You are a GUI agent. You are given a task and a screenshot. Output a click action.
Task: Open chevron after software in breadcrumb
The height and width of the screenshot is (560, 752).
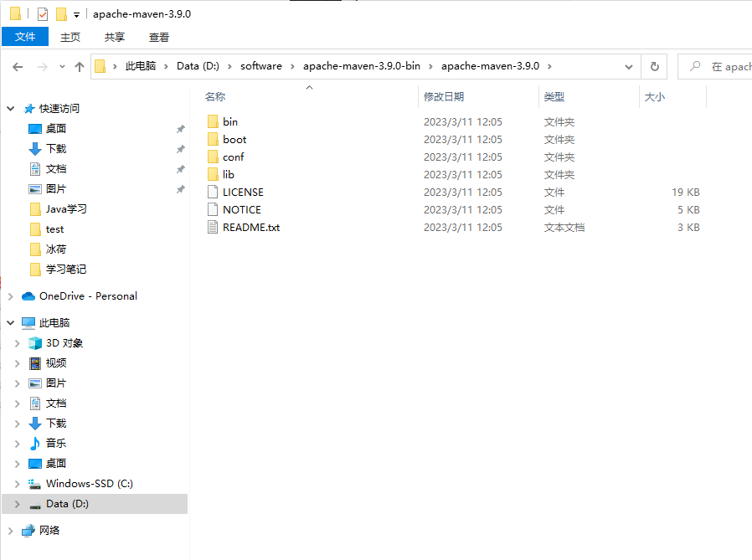(292, 67)
